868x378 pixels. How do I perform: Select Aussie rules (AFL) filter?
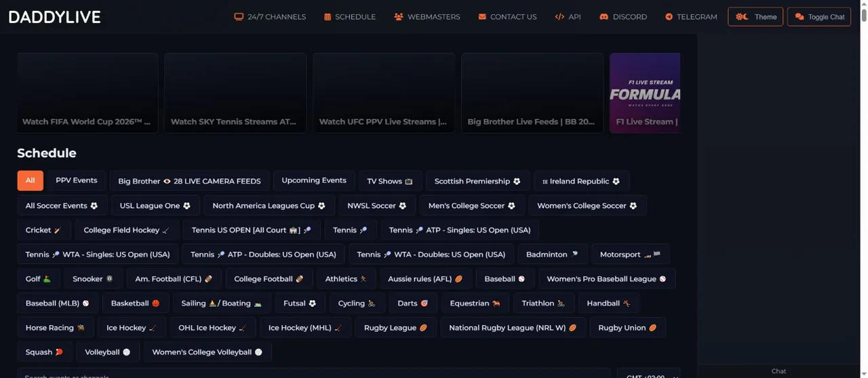426,278
